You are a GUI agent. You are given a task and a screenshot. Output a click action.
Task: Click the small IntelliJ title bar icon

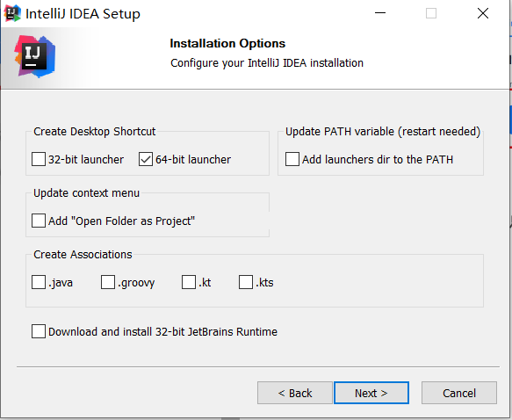tap(13, 13)
